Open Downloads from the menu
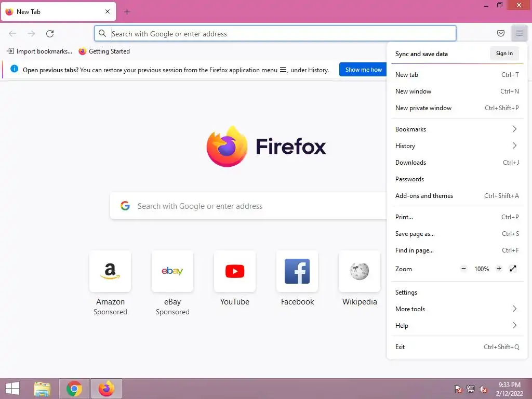Screen dimensions: 532x399 tap(457, 163)
